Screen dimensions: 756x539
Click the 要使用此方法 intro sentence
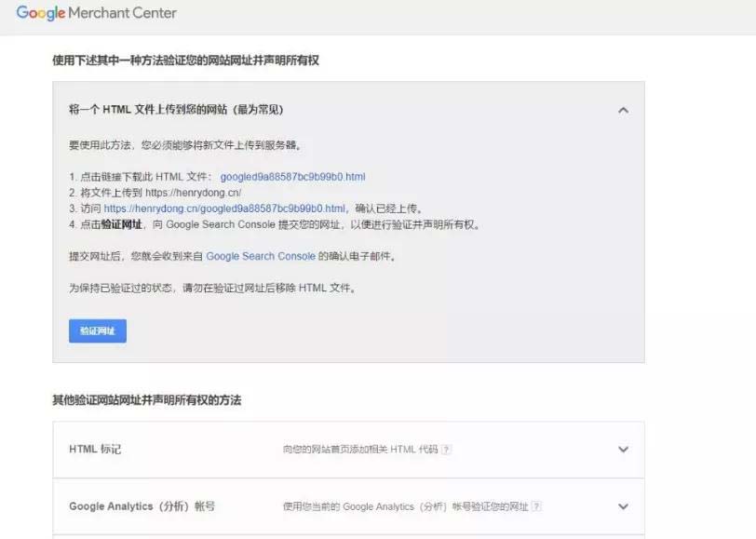point(185,145)
